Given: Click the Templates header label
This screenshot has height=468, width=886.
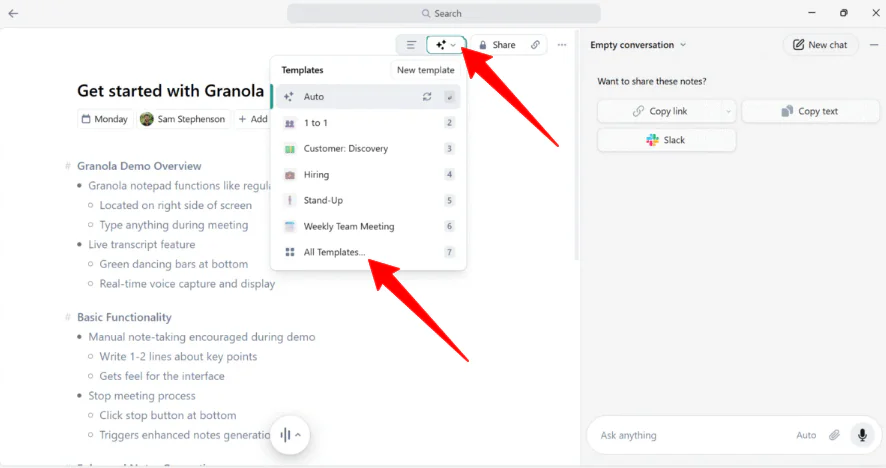Looking at the screenshot, I should [302, 70].
